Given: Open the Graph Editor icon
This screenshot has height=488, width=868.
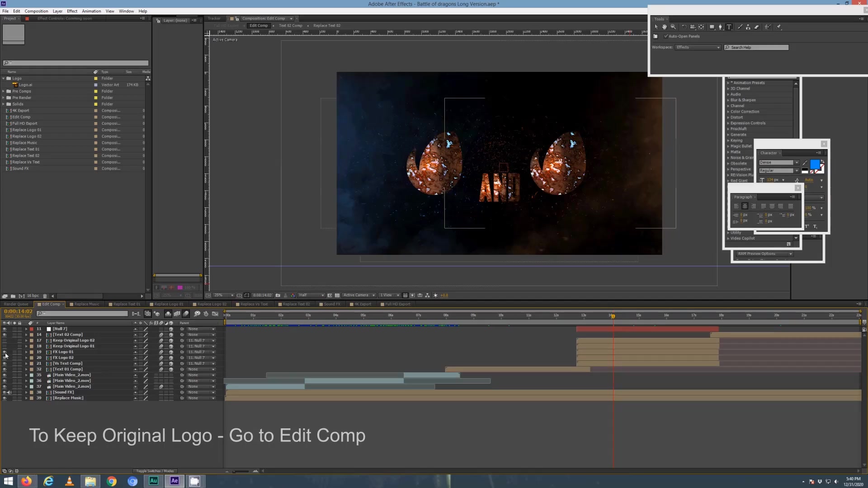Looking at the screenshot, I should point(215,314).
